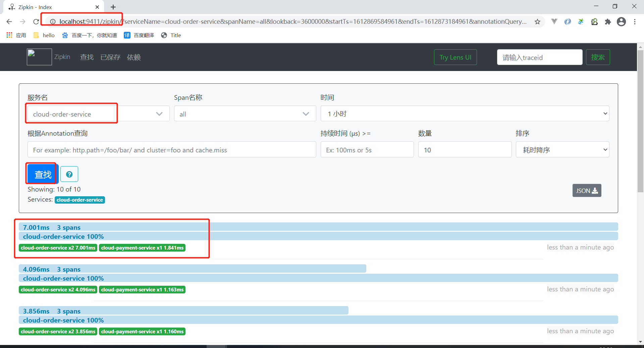Open the 7.001ms trace
Viewport: 644px width, 348px height.
pos(318,227)
